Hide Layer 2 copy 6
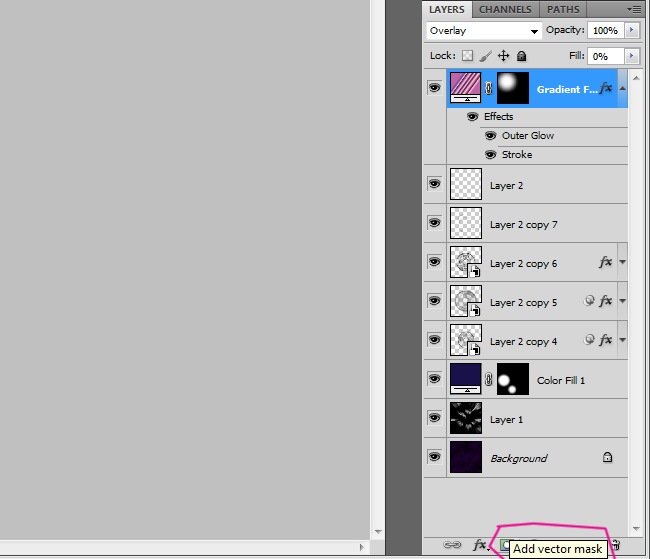The width and height of the screenshot is (650, 559). coord(434,262)
